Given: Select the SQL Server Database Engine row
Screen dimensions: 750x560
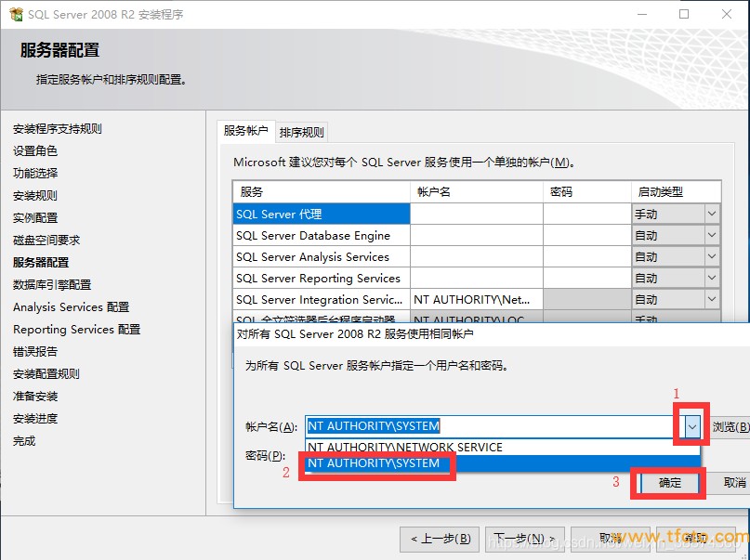Looking at the screenshot, I should click(x=322, y=235).
